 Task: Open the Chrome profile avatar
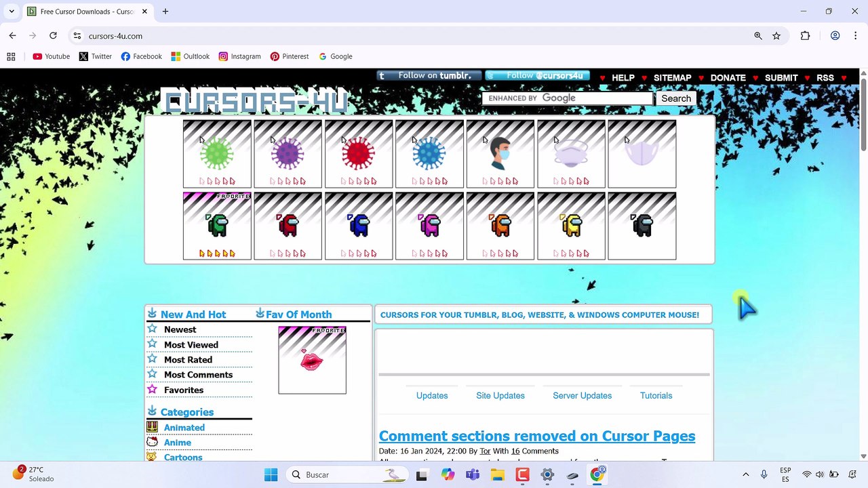(835, 36)
